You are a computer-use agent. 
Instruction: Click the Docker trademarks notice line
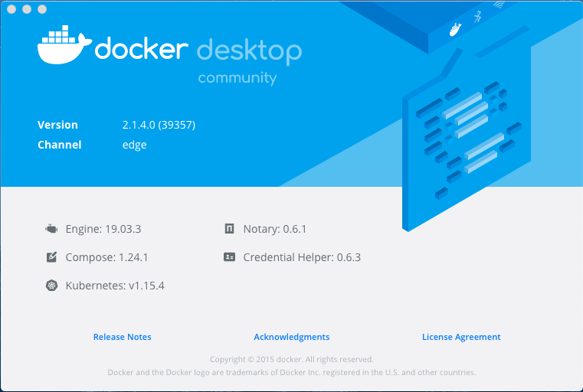point(291,372)
